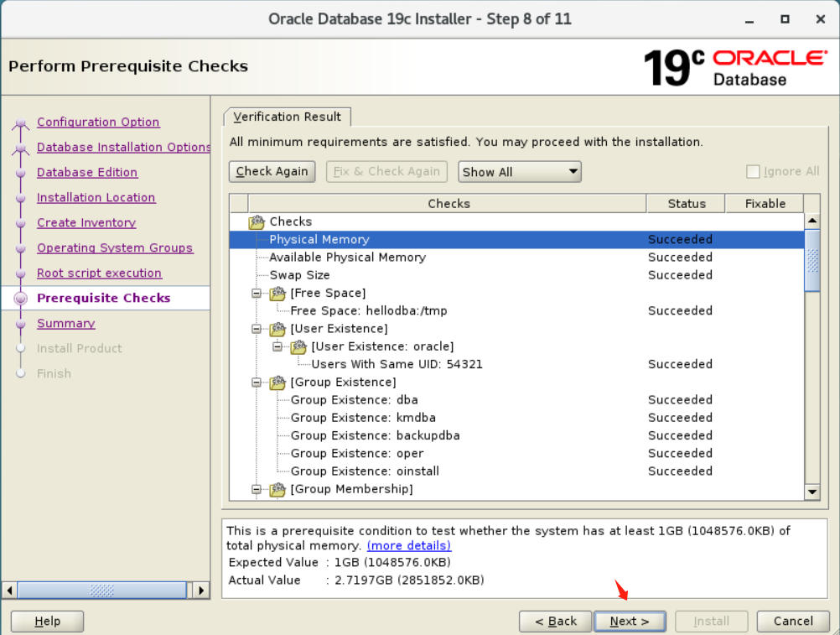Image resolution: width=840 pixels, height=635 pixels.
Task: Collapse the [Free Space] tree node
Action: (x=257, y=293)
